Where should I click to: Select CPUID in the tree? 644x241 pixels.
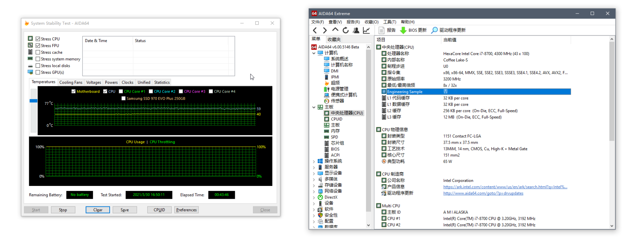click(333, 119)
